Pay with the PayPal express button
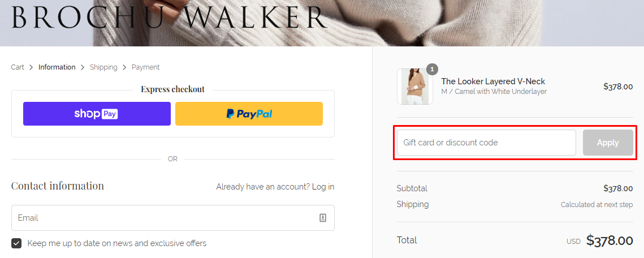The height and width of the screenshot is (258, 644). click(249, 114)
